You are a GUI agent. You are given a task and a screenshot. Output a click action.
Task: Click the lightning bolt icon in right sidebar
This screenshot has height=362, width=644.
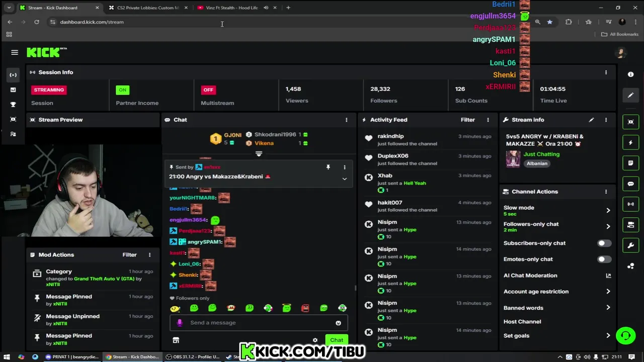click(x=630, y=143)
